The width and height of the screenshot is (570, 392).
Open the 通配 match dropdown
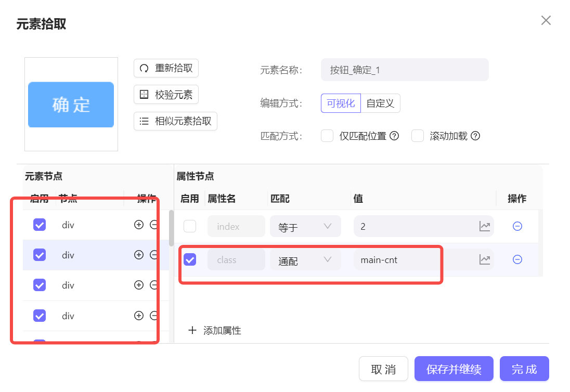305,259
